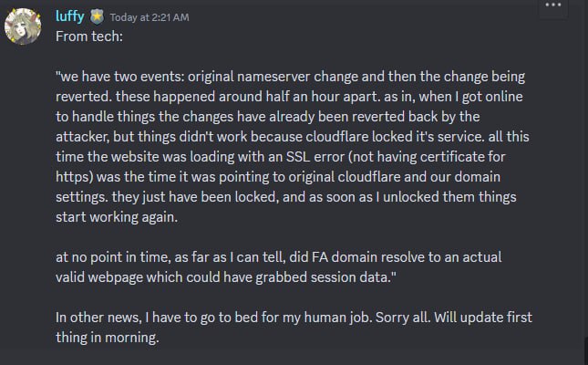
Task: Click the word "https)" in the message
Action: [x=74, y=177]
